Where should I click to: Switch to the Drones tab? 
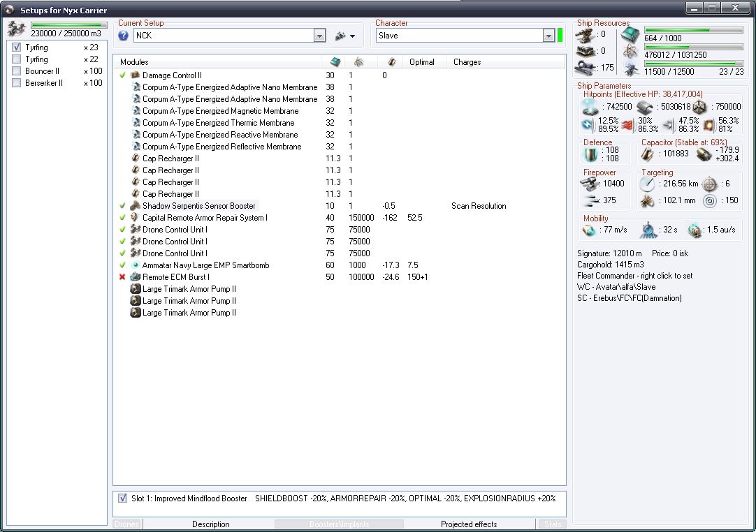click(x=126, y=524)
